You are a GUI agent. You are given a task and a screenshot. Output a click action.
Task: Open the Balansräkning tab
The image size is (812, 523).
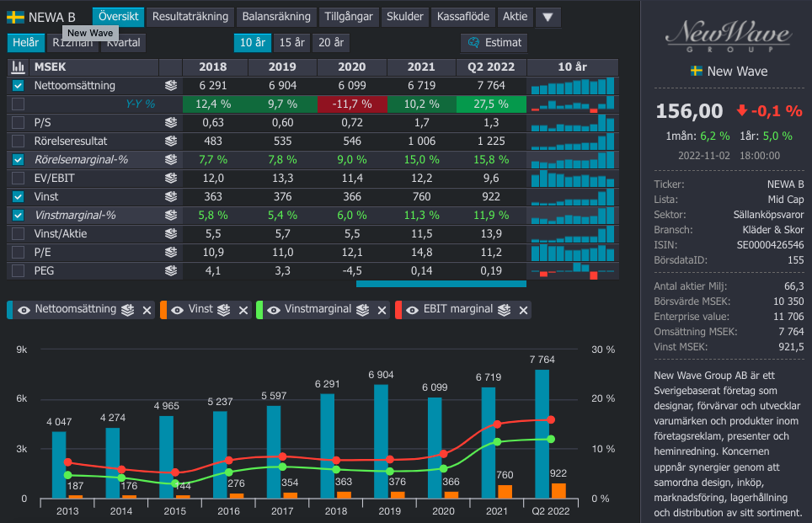pyautogui.click(x=275, y=17)
